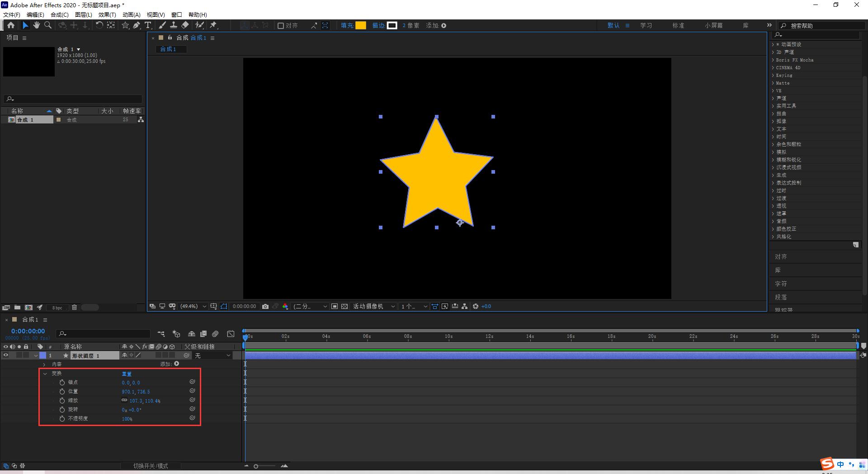Click the Home icon in toolbar
Screen dimensions: 868x474
[x=11, y=25]
